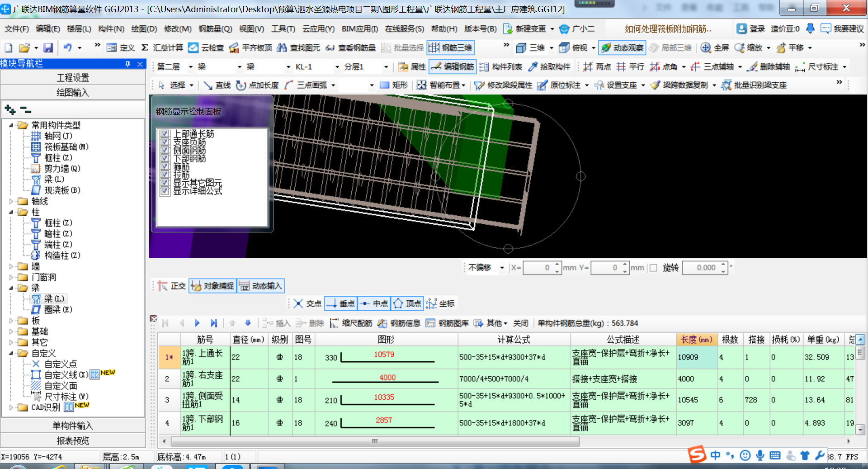Toggle 显示其它图元 checkbox
The height and width of the screenshot is (469, 868).
click(x=165, y=183)
